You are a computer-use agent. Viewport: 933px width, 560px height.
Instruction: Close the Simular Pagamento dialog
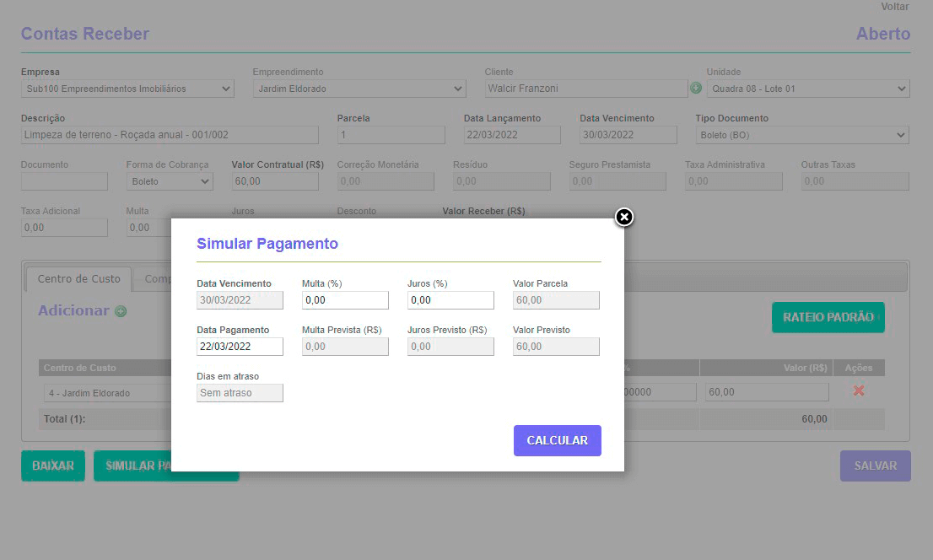pyautogui.click(x=623, y=218)
